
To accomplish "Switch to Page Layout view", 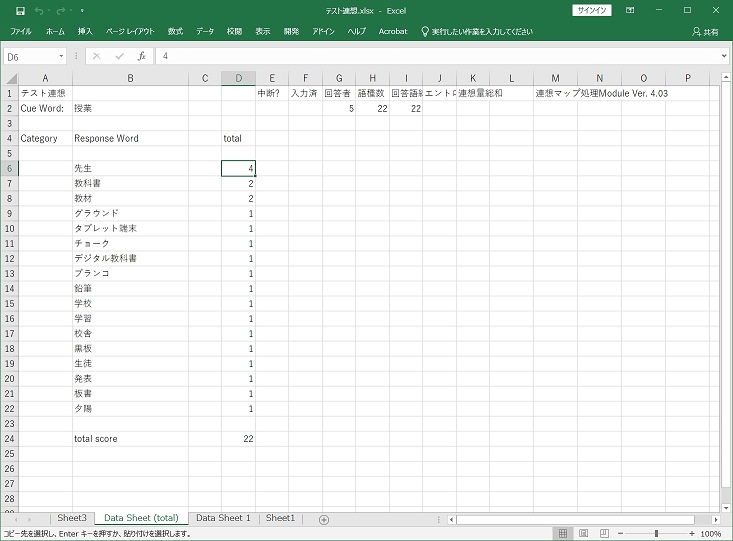I will pyautogui.click(x=583, y=534).
